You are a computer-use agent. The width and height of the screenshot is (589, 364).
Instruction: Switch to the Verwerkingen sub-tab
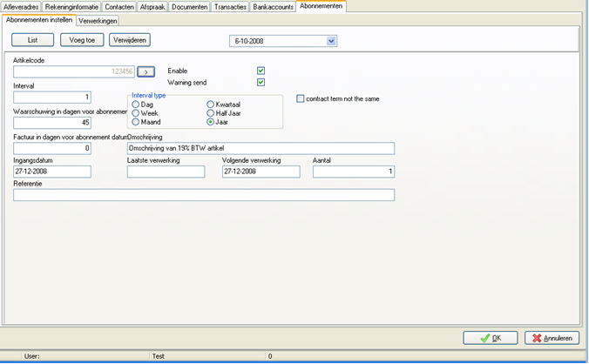point(98,21)
